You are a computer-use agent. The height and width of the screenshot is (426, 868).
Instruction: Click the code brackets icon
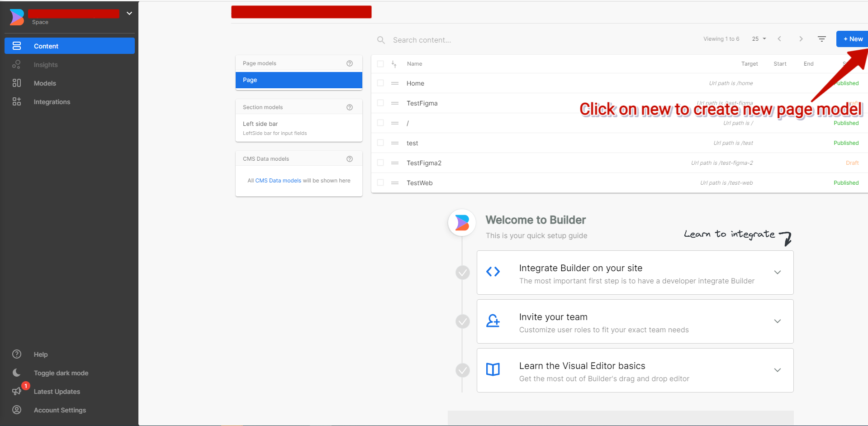click(493, 272)
